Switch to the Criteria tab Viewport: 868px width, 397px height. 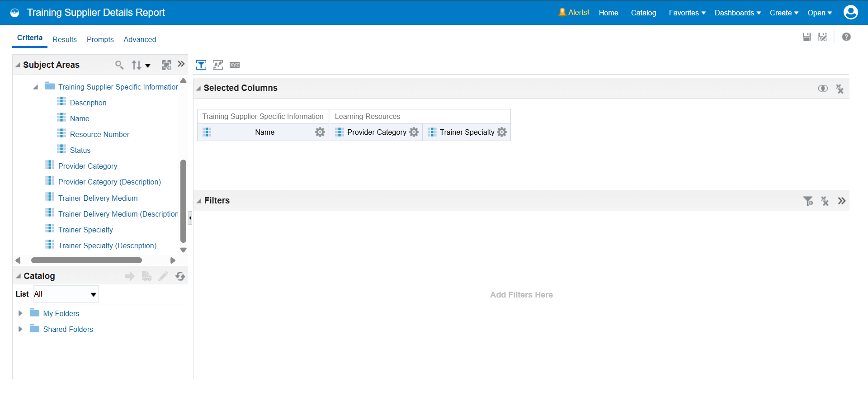coord(30,38)
